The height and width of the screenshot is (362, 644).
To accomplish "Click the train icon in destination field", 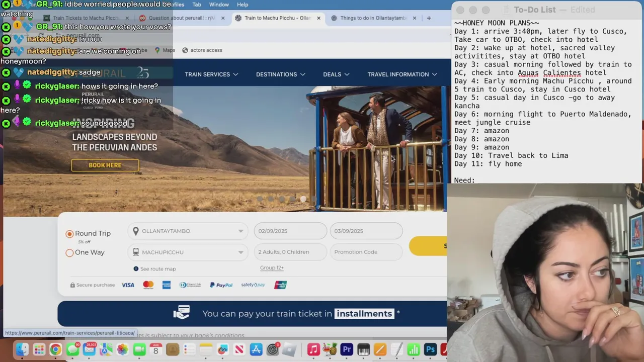I will pyautogui.click(x=136, y=252).
